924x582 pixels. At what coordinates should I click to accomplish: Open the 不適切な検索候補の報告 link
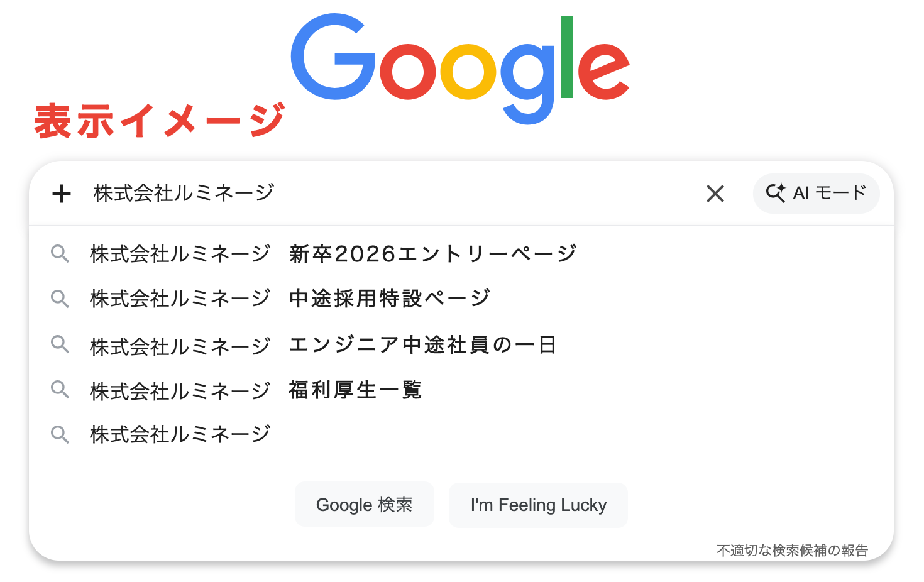click(x=792, y=551)
